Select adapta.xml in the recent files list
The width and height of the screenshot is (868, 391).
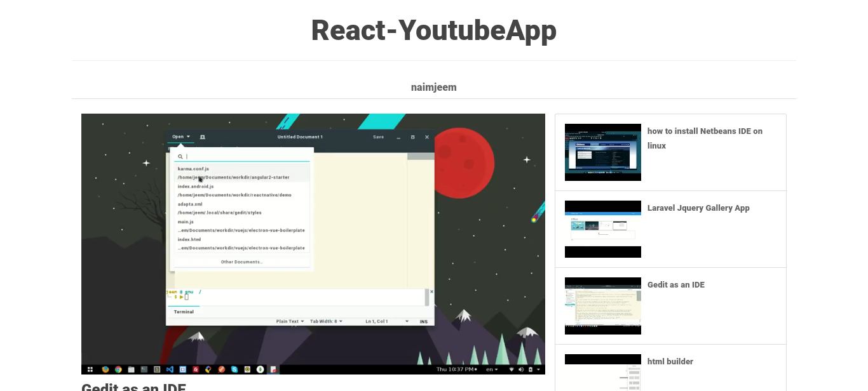242,208
